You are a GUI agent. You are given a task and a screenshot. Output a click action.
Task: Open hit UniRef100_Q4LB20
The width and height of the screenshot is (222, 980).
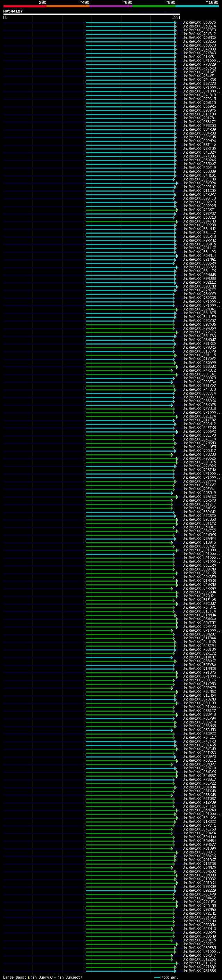coord(199,153)
